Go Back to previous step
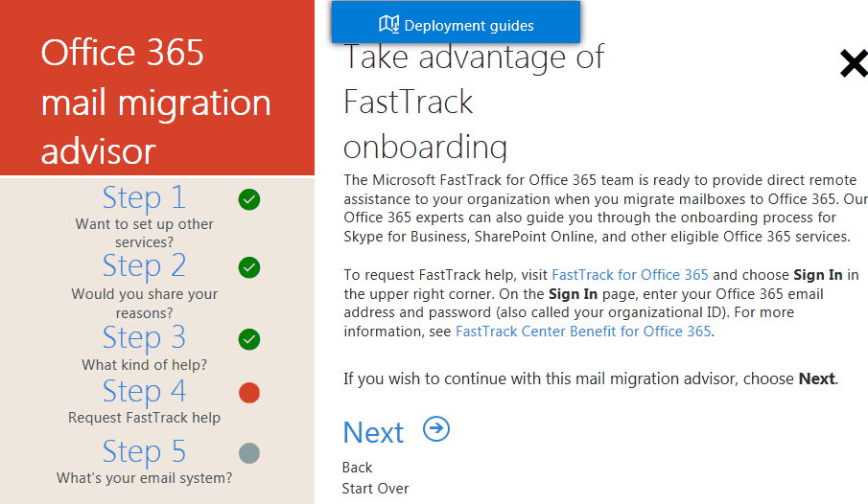Image resolution: width=868 pixels, height=504 pixels. pyautogui.click(x=357, y=468)
